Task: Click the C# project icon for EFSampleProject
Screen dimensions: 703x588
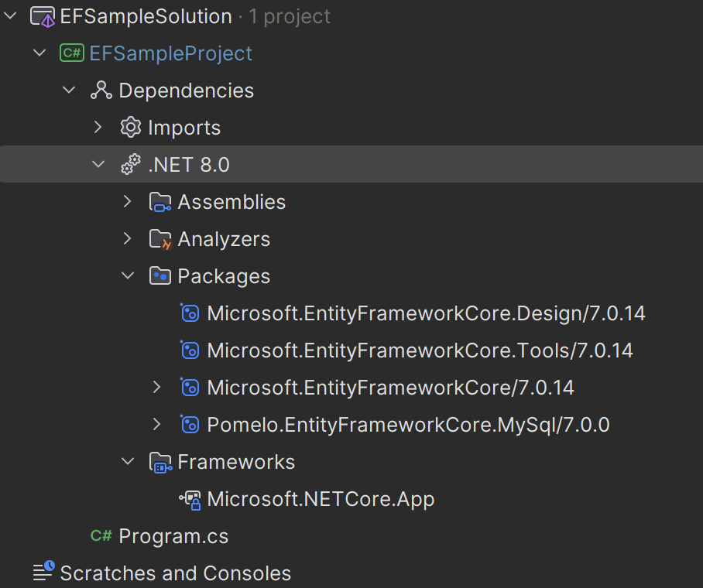Action: pos(72,53)
